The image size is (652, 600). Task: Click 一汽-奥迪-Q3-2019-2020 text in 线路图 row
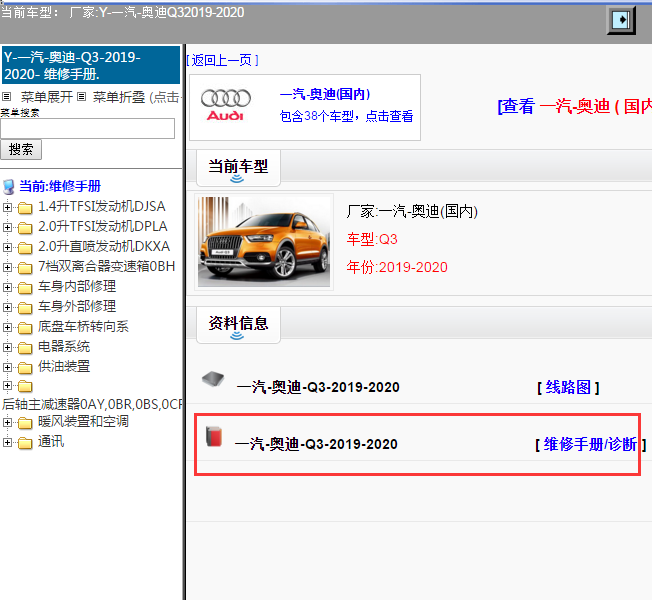point(318,387)
